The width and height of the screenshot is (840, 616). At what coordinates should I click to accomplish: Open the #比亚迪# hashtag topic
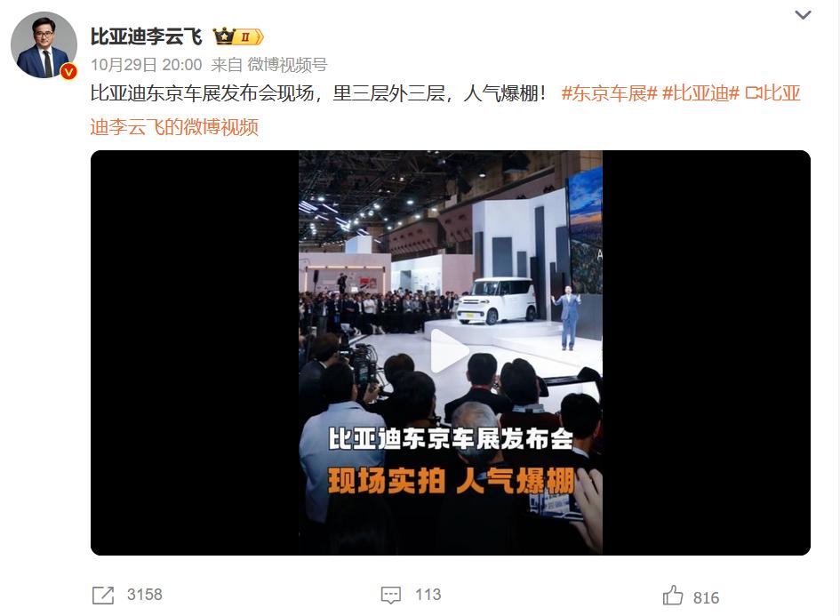click(700, 93)
